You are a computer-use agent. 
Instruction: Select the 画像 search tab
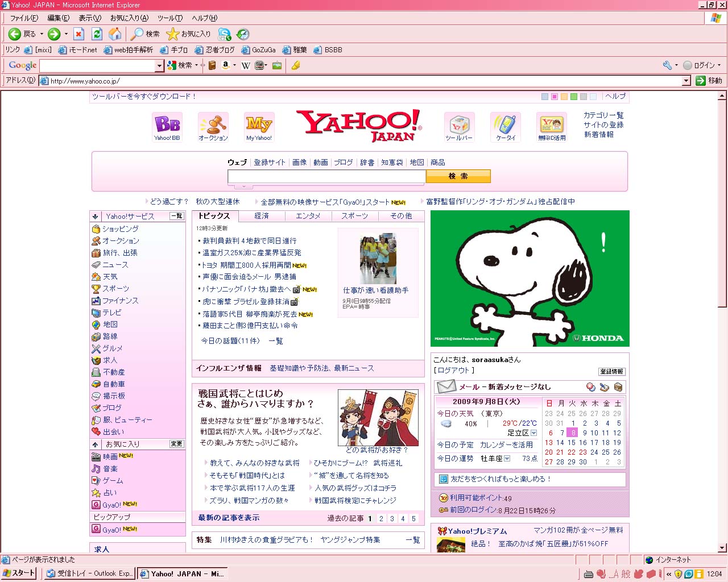(x=300, y=163)
